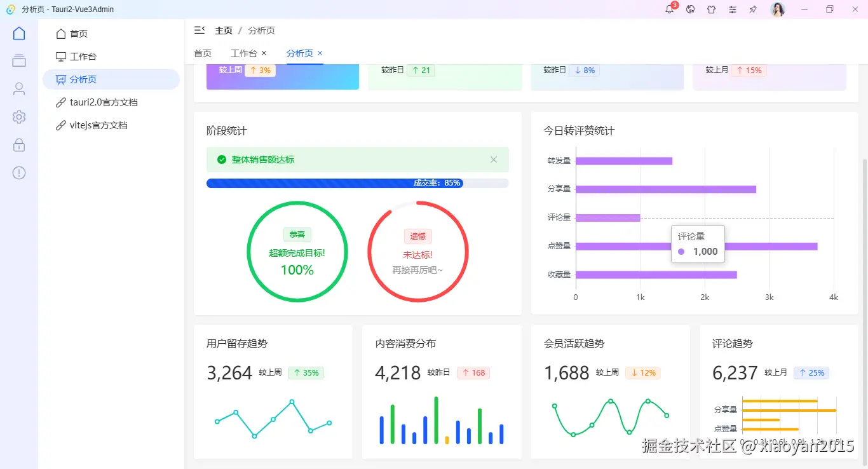Image resolution: width=868 pixels, height=469 pixels.
Task: Click 分析页 in the breadcrumb
Action: [261, 31]
